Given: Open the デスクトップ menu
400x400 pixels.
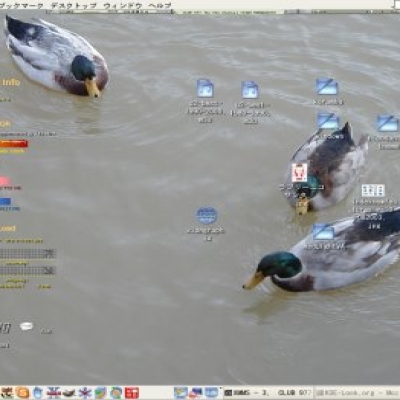Looking at the screenshot, I should pos(74,5).
